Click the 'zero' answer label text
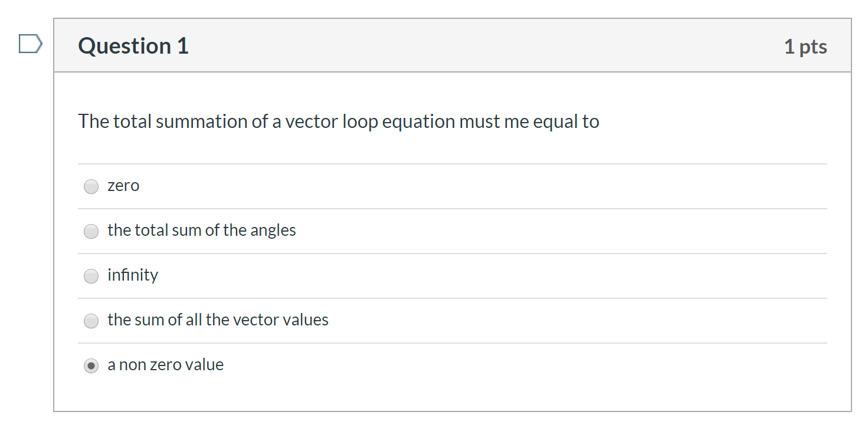The width and height of the screenshot is (868, 438). coord(123,185)
